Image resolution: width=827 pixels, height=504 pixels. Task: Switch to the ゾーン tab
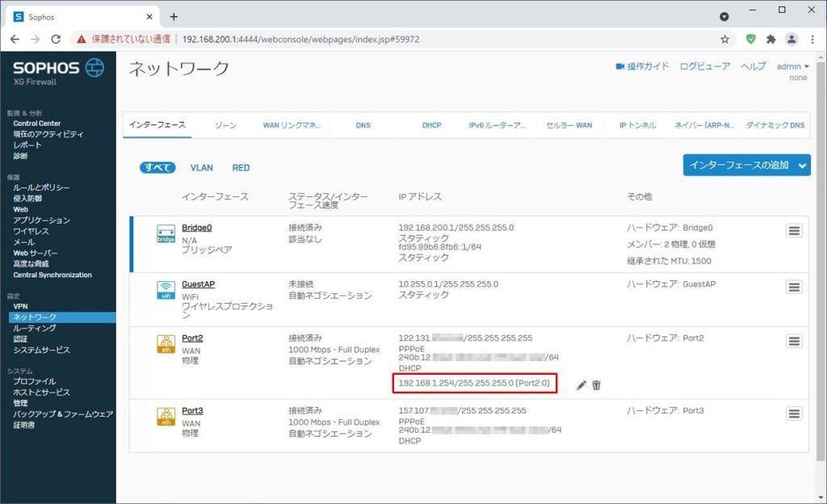(x=226, y=125)
